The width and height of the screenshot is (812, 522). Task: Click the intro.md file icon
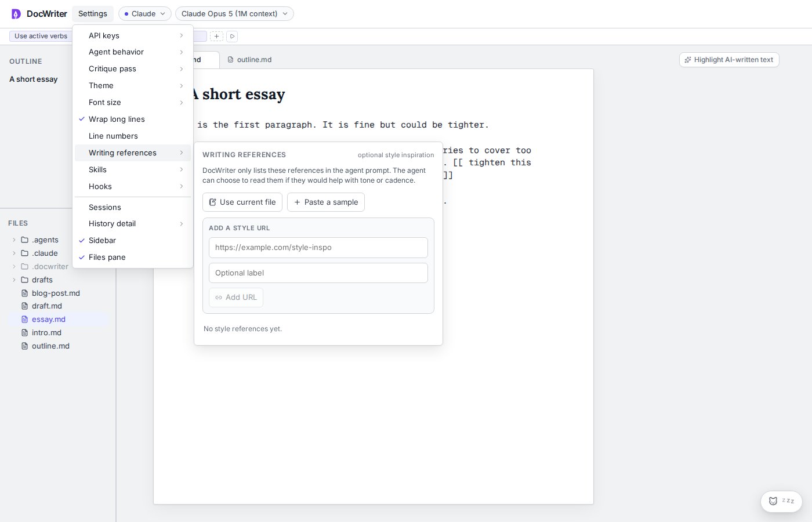point(25,333)
